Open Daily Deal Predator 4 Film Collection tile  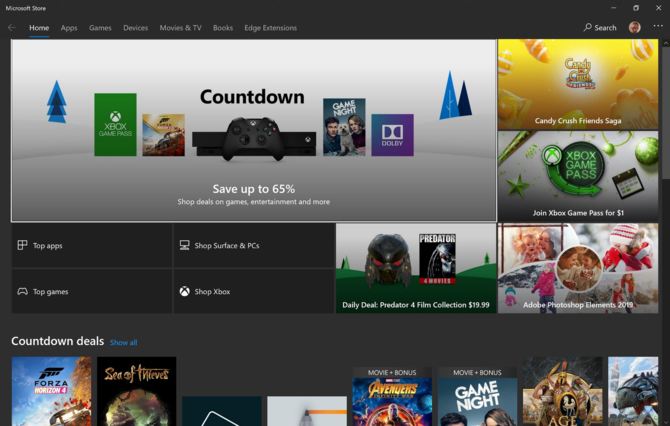[416, 268]
